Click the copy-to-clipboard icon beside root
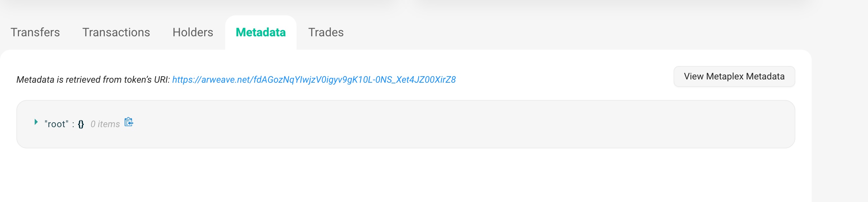The width and height of the screenshot is (868, 202). click(128, 123)
